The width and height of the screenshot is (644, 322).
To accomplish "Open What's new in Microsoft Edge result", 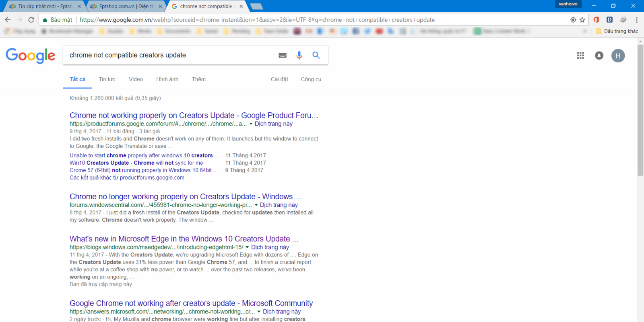I will click(x=184, y=239).
